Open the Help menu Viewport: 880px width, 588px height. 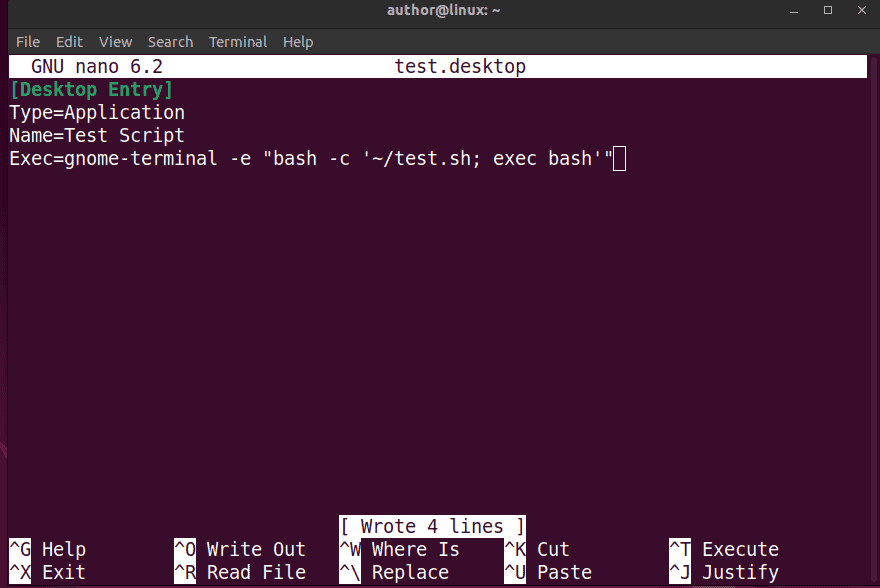pyautogui.click(x=297, y=42)
